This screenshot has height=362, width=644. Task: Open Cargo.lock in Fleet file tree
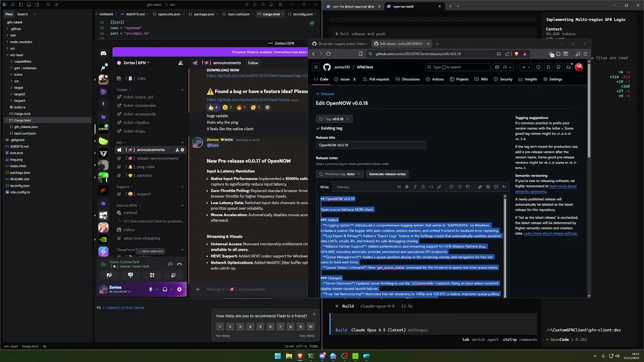tap(22, 114)
